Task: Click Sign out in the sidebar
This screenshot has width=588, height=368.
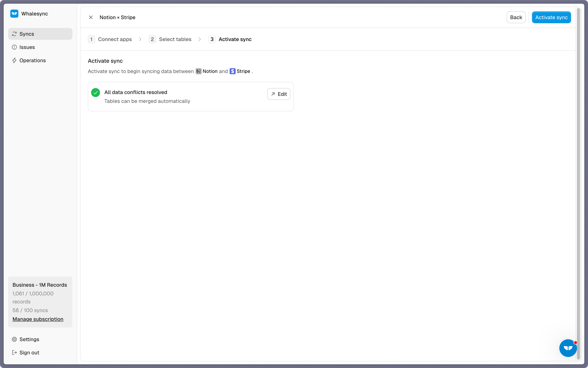Action: pyautogui.click(x=40, y=352)
